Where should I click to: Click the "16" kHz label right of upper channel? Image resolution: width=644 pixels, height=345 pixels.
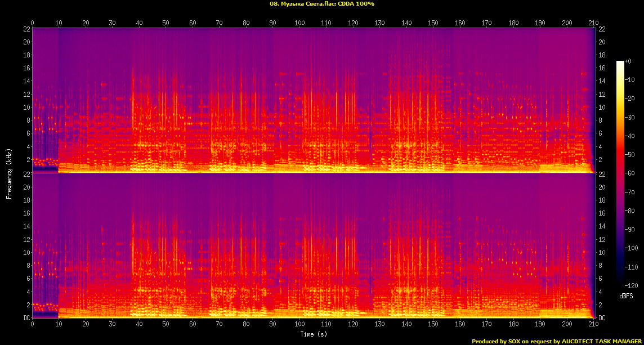click(601, 68)
